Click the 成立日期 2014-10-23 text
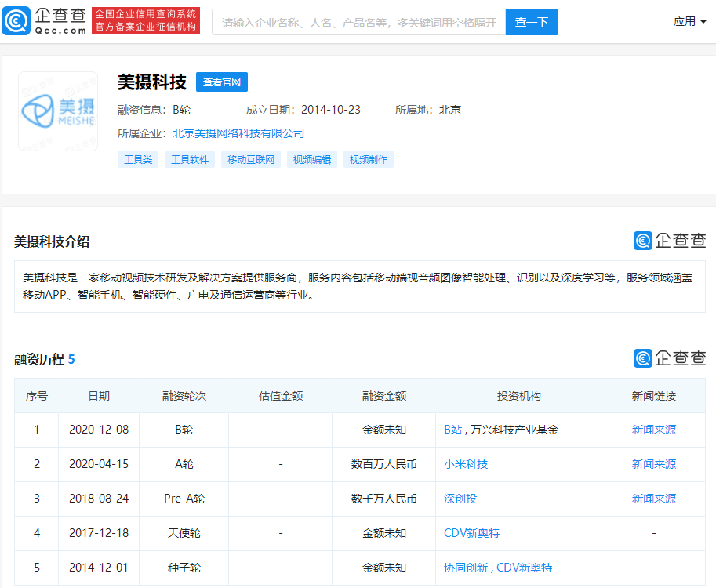The height and width of the screenshot is (588, 716). click(303, 110)
